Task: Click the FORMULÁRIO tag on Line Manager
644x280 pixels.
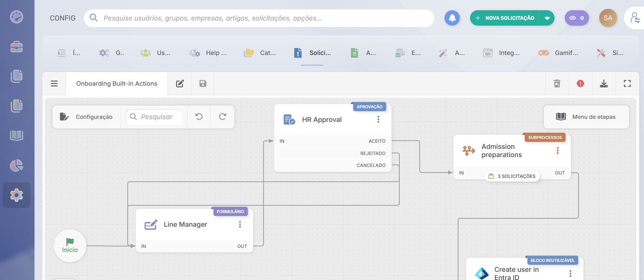Action: (230, 211)
